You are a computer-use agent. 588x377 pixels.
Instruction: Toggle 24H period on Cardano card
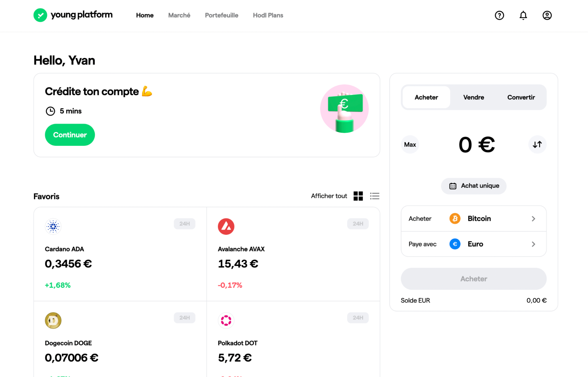point(184,223)
